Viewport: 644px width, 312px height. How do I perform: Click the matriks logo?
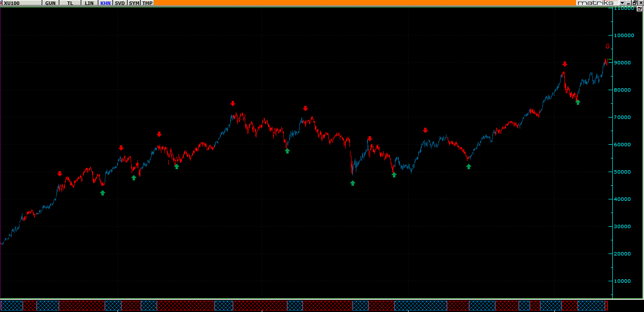pyautogui.click(x=595, y=3)
